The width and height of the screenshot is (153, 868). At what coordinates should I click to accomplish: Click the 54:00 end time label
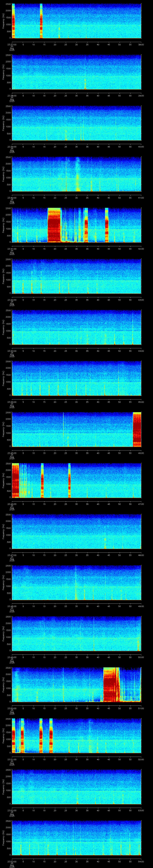click(x=141, y=861)
